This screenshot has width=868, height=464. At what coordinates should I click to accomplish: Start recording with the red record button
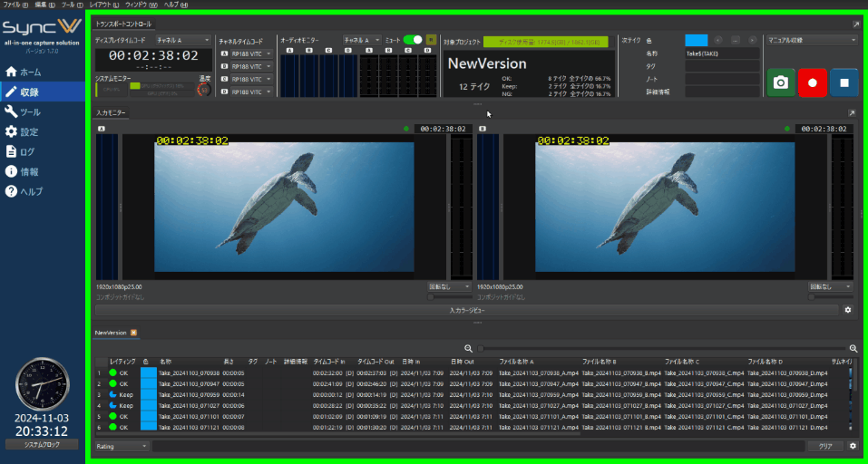point(812,82)
